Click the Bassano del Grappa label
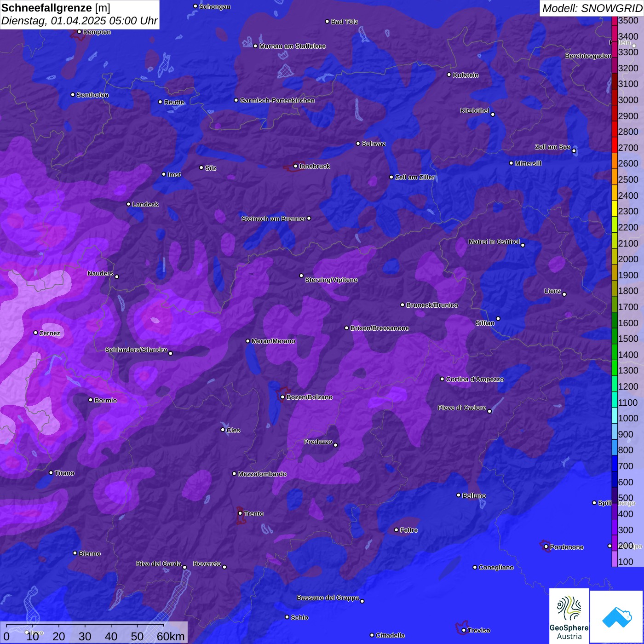The width and height of the screenshot is (644, 644). pos(328,598)
